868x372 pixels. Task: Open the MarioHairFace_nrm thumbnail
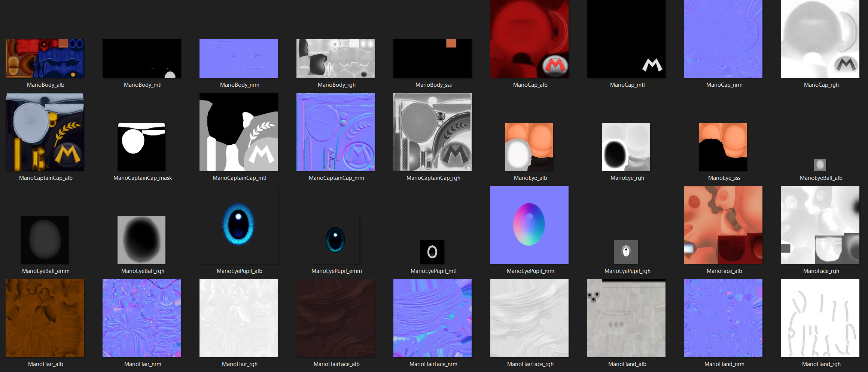[432, 318]
